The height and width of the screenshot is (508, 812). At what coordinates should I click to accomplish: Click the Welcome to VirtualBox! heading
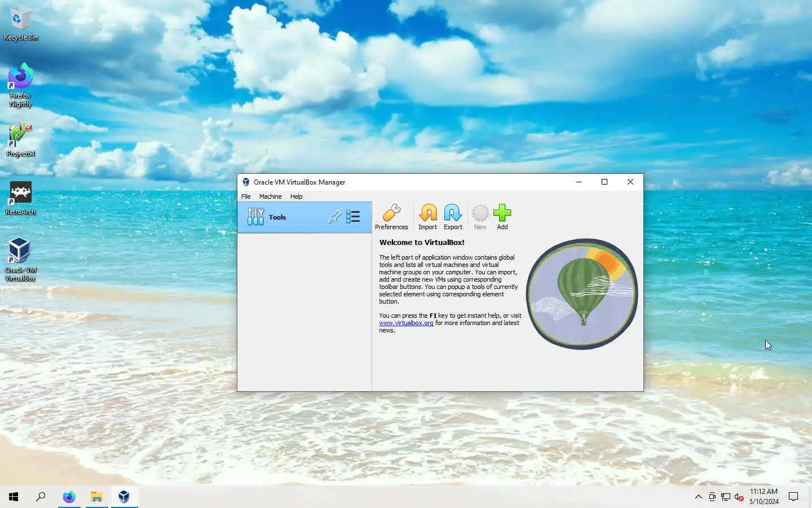click(x=422, y=242)
